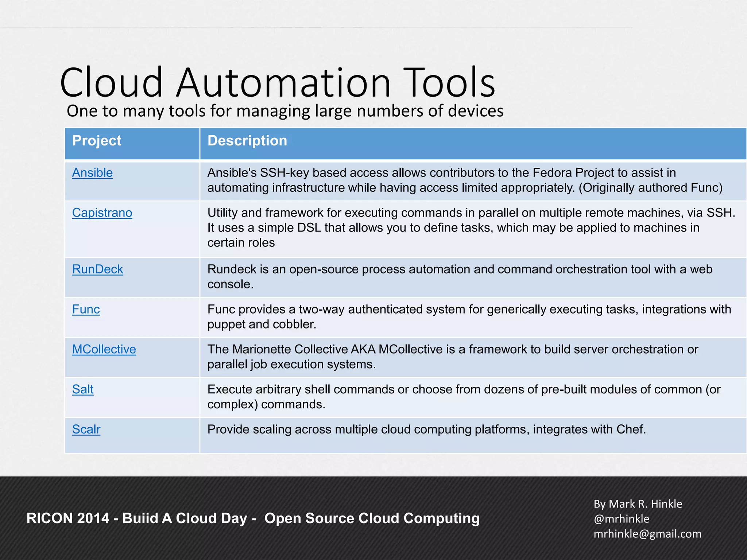This screenshot has height=560, width=747.
Task: Click the subtitle about managing devices
Action: click(x=285, y=111)
